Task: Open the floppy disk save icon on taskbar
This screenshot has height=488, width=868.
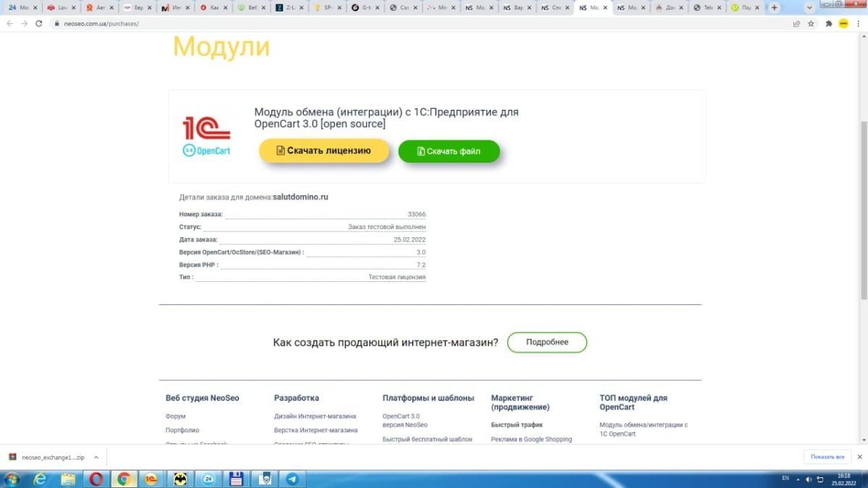Action: pyautogui.click(x=236, y=479)
